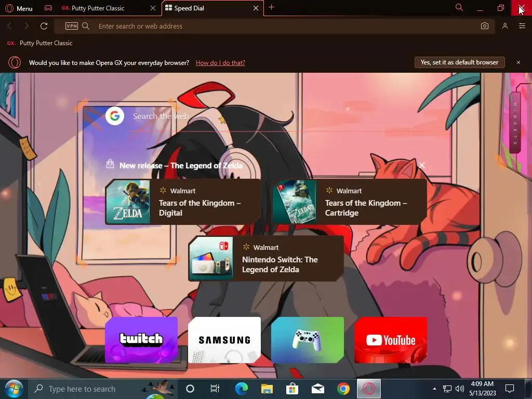Dismiss the default browser prompt
This screenshot has height=399, width=532.
click(518, 62)
